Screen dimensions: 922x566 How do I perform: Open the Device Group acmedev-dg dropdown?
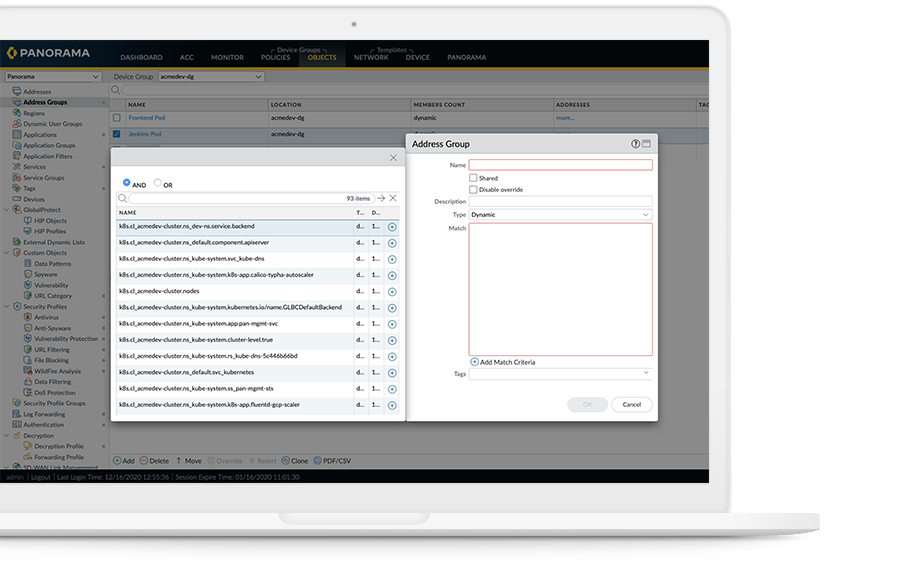[x=200, y=76]
